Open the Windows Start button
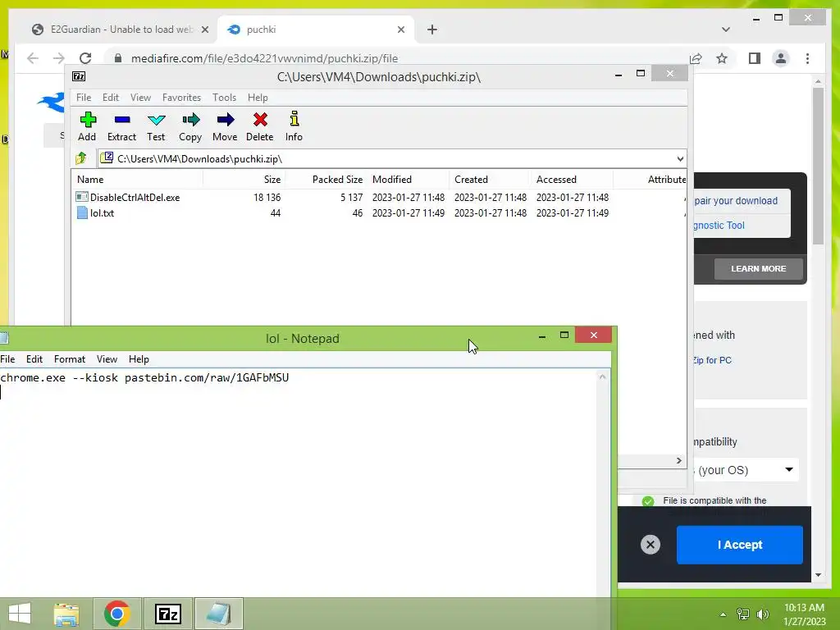 point(20,614)
